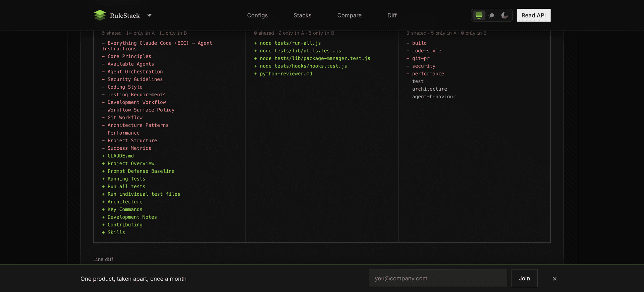644x292 pixels.
Task: Select the removed 'performance' entry
Action: point(425,74)
